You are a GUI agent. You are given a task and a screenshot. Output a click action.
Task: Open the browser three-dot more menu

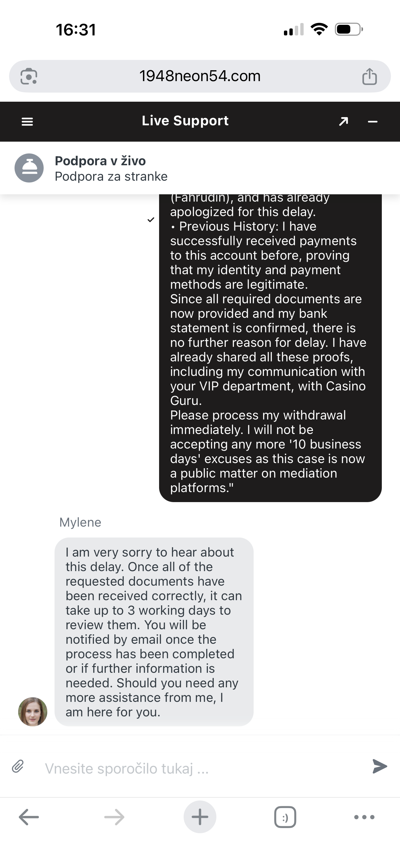point(364,817)
